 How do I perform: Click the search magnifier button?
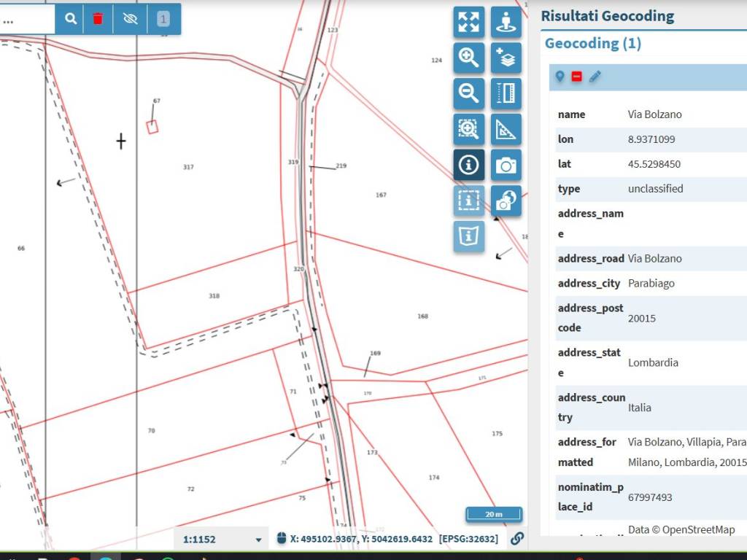click(x=71, y=19)
